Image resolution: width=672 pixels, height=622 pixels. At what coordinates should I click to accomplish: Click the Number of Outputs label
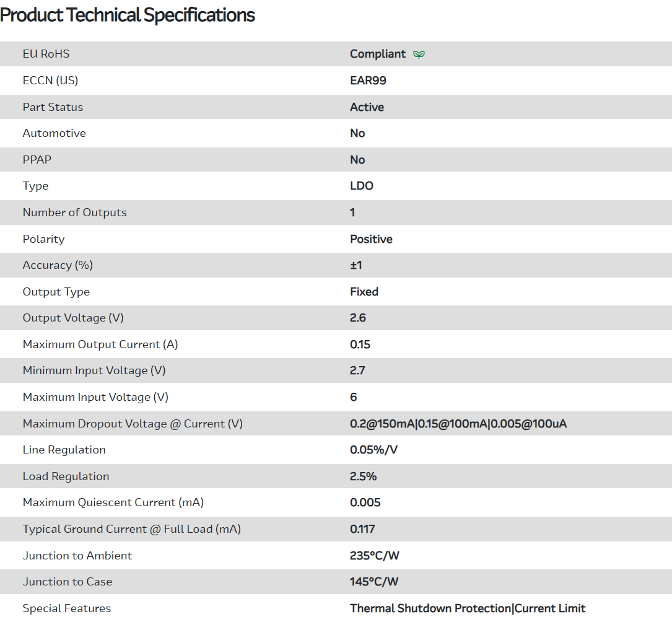coord(74,212)
